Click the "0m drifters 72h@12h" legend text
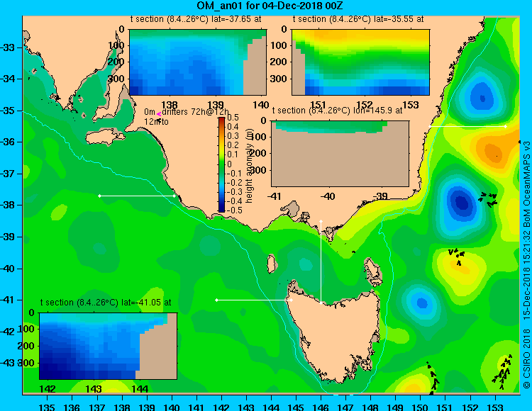Image resolution: width=532 pixels, height=411 pixels. pyautogui.click(x=187, y=112)
